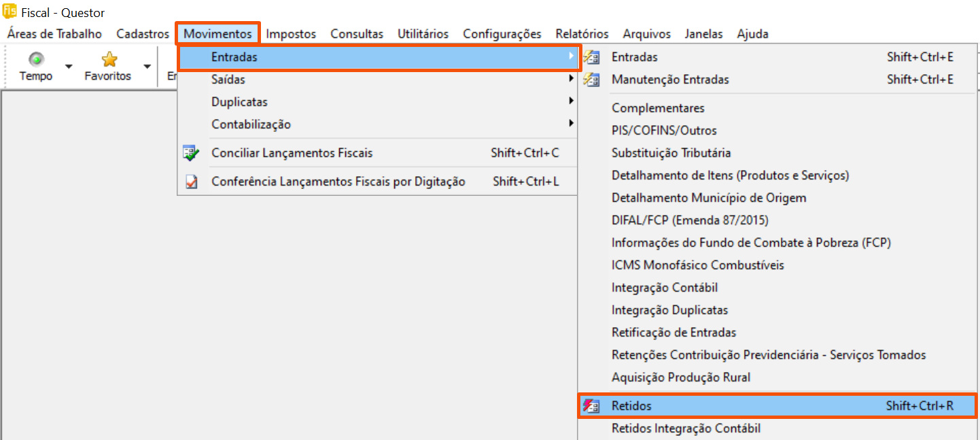
Task: Click the Favoritos star icon
Action: point(109,59)
